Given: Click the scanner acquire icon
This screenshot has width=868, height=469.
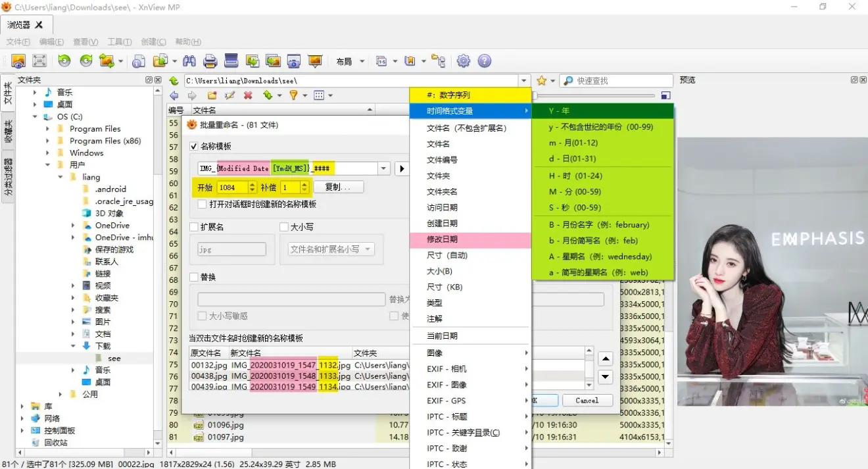Looking at the screenshot, I should (x=231, y=61).
